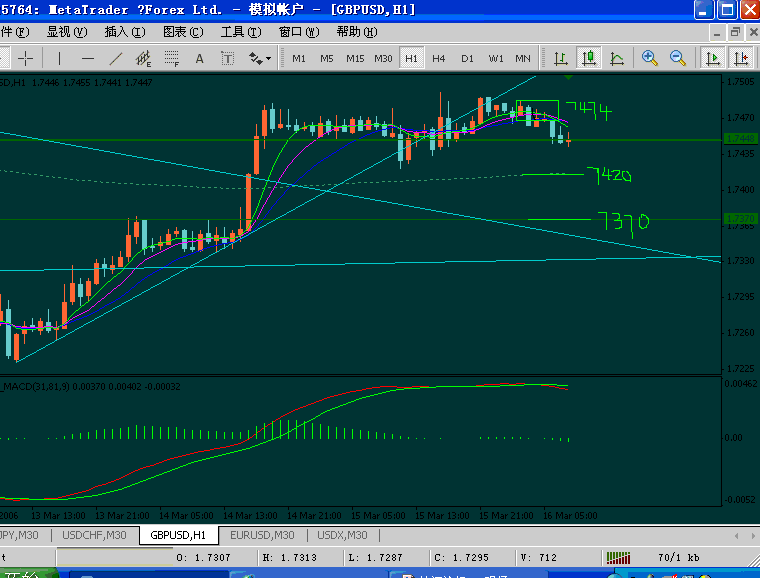Switch to D1 daily timeframe

click(467, 59)
